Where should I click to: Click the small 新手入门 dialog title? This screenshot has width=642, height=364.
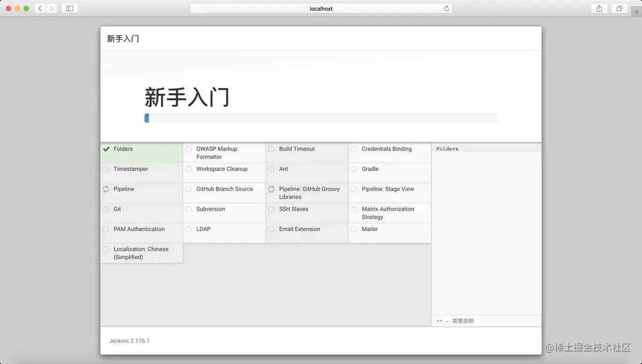[123, 38]
